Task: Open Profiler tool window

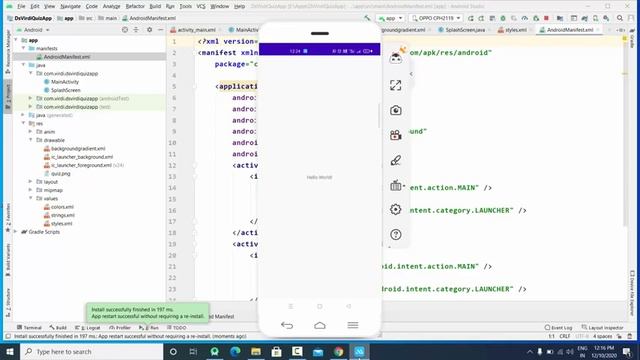Action: click(x=120, y=327)
